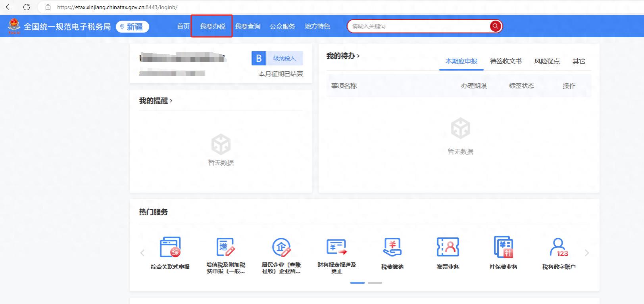Select the 新疆 region selector
This screenshot has width=644, height=304.
tap(133, 27)
